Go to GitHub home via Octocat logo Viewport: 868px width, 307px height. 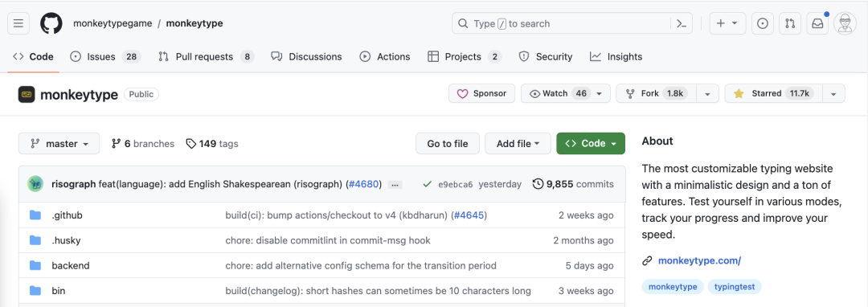point(51,24)
